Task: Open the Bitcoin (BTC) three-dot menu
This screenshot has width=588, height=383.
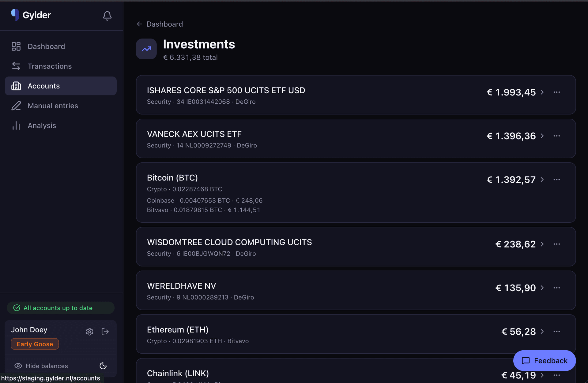Action: pyautogui.click(x=557, y=180)
